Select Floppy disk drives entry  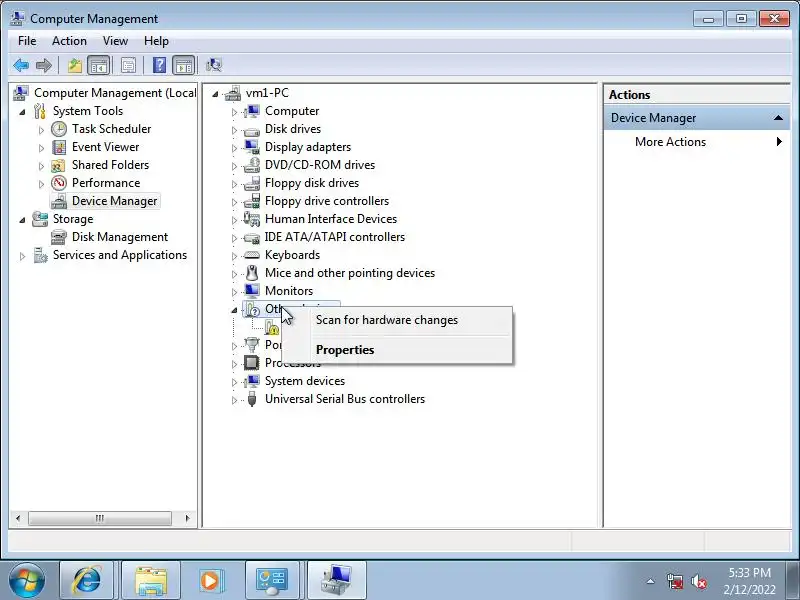pyautogui.click(x=312, y=183)
